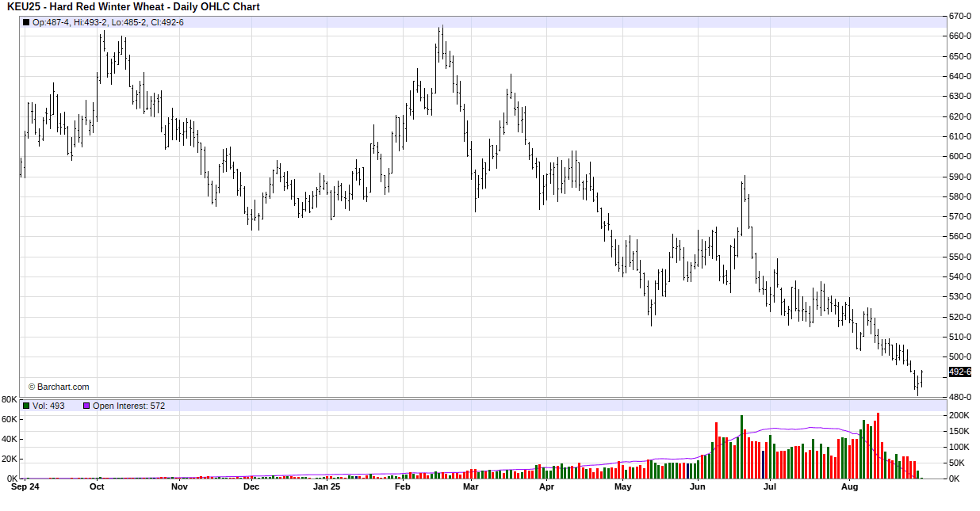Click the Open Interest: 572 legend label
Image resolution: width=980 pixels, height=511 pixels.
coord(128,406)
